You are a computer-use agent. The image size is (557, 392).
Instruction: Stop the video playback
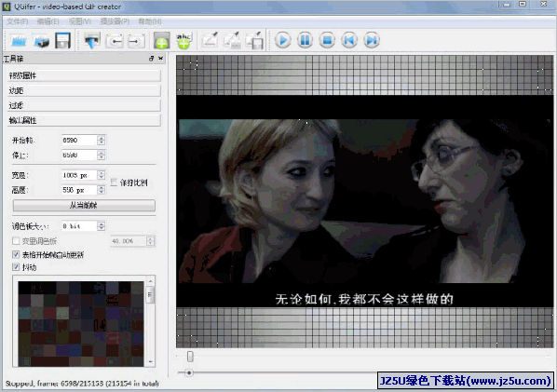(327, 40)
